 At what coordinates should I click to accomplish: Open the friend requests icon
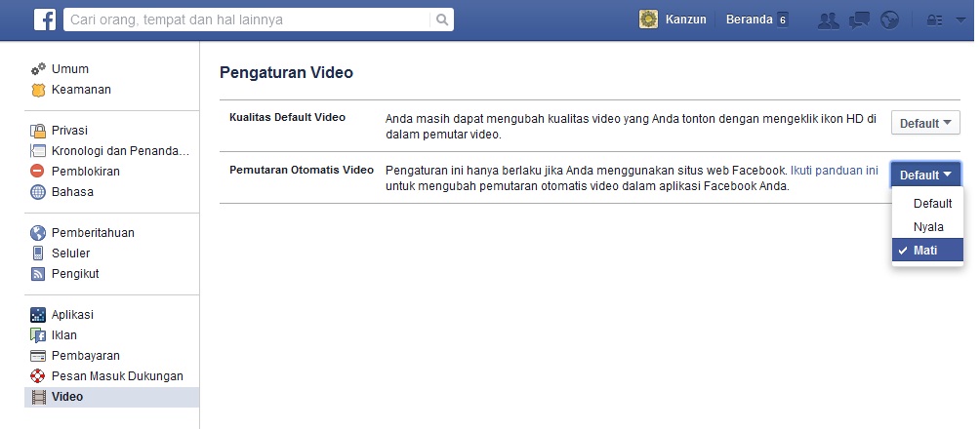point(829,19)
